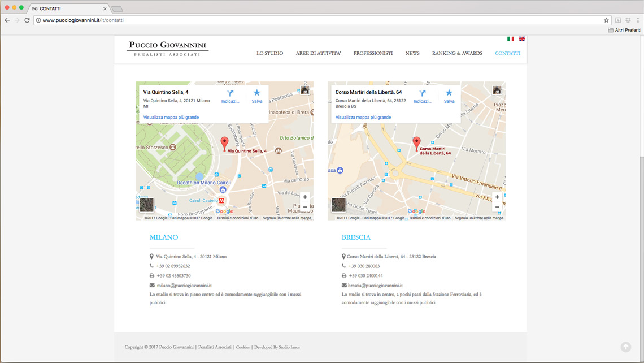Click Brescia phone +39 030 280083
Screen dimensions: 644x363
364,266
